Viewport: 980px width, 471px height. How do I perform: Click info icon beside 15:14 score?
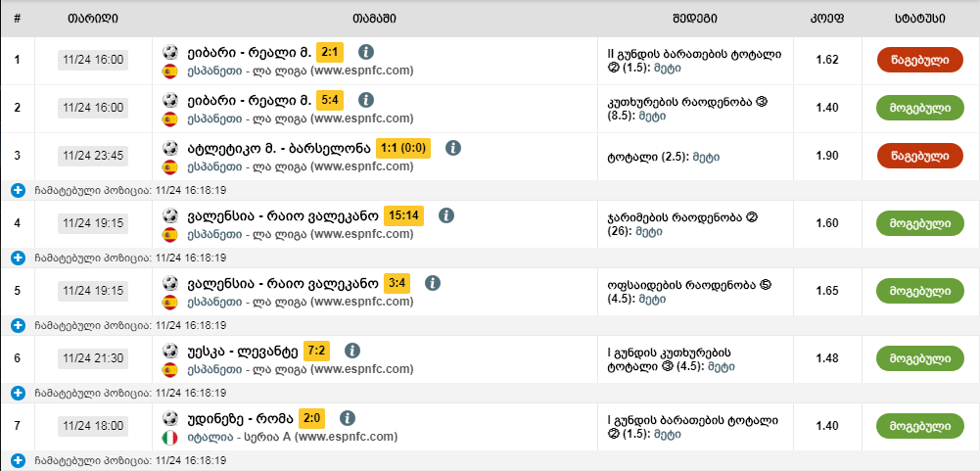click(445, 214)
